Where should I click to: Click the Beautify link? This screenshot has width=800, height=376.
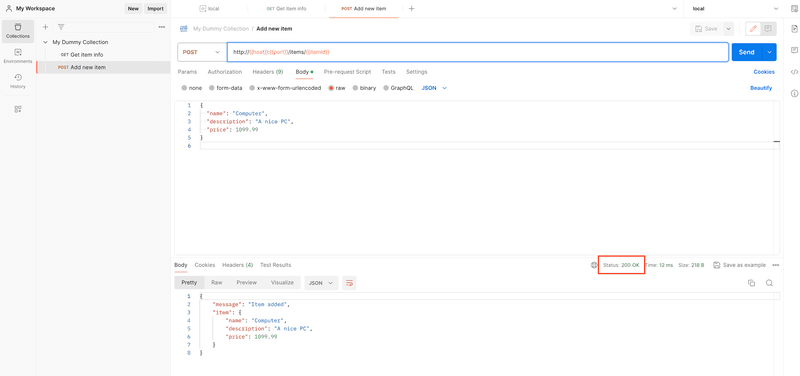[761, 88]
